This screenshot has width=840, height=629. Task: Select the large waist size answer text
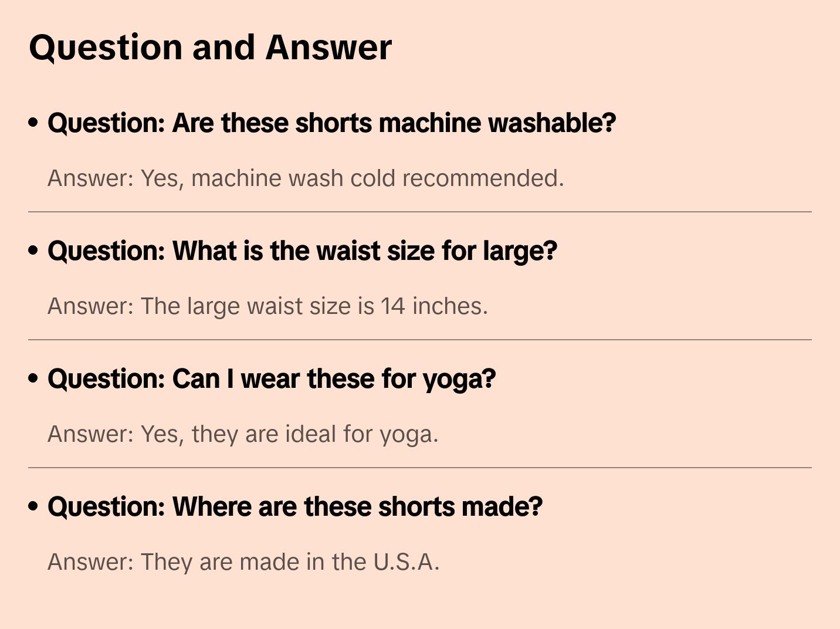[267, 306]
